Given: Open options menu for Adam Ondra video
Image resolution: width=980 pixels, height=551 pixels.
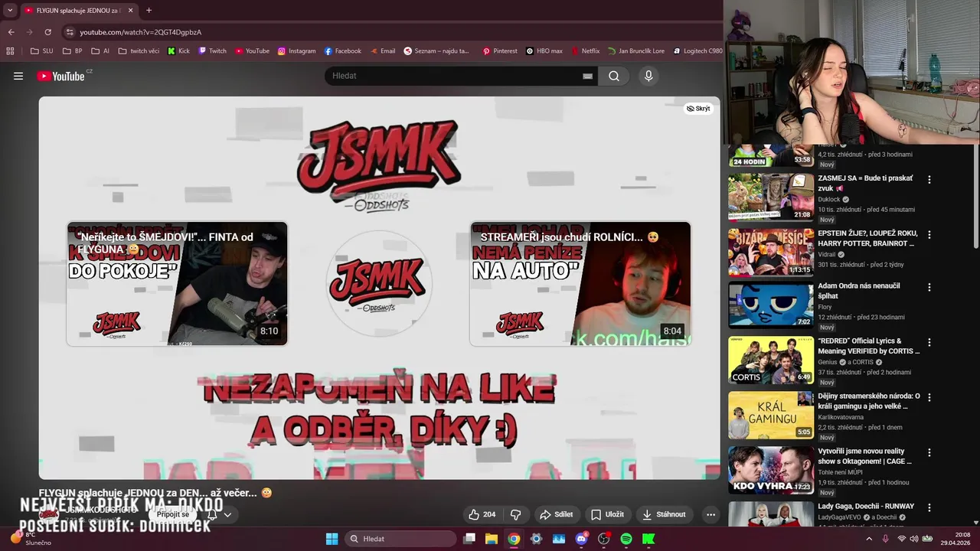Looking at the screenshot, I should (x=929, y=288).
